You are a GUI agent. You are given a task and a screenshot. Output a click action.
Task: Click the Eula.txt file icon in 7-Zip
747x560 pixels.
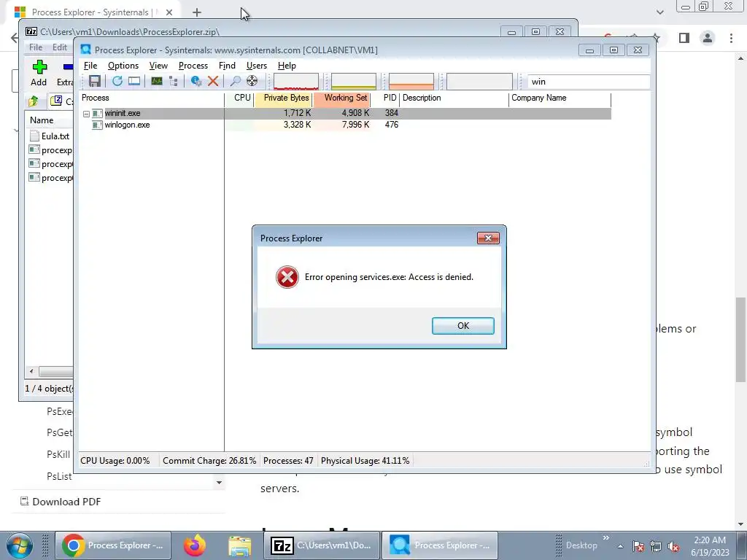point(34,136)
